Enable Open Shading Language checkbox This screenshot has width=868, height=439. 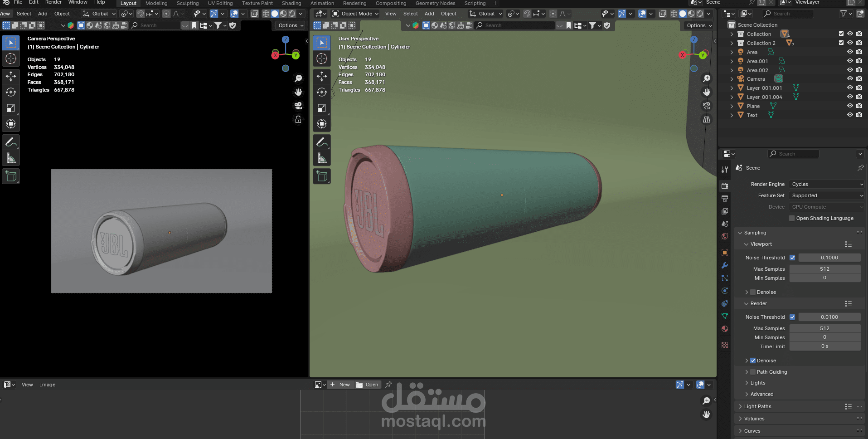tap(792, 218)
